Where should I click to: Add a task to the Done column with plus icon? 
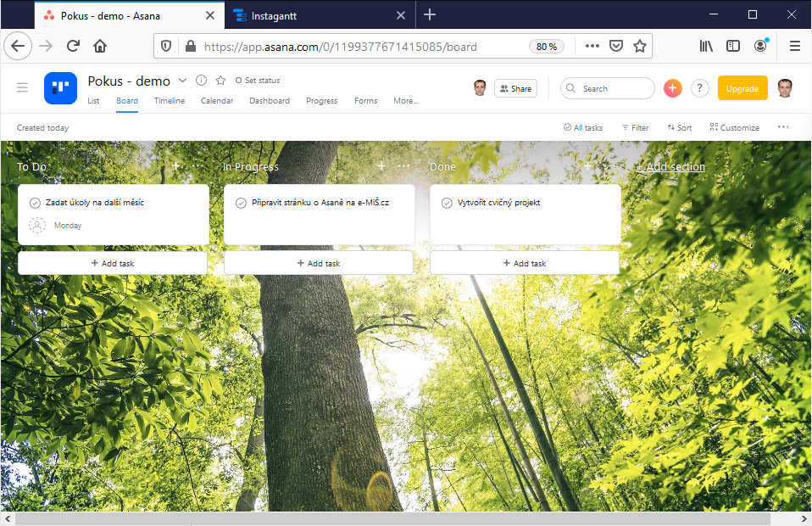coord(587,166)
